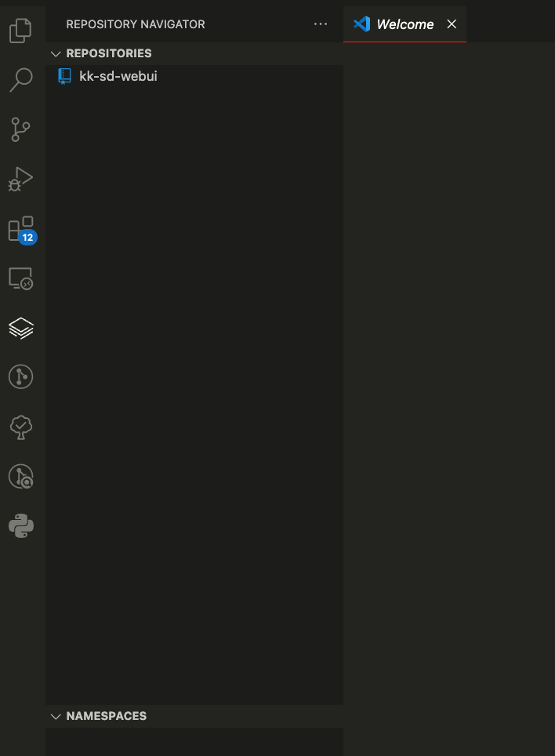Click the REPOSITORIES section header label

109,53
